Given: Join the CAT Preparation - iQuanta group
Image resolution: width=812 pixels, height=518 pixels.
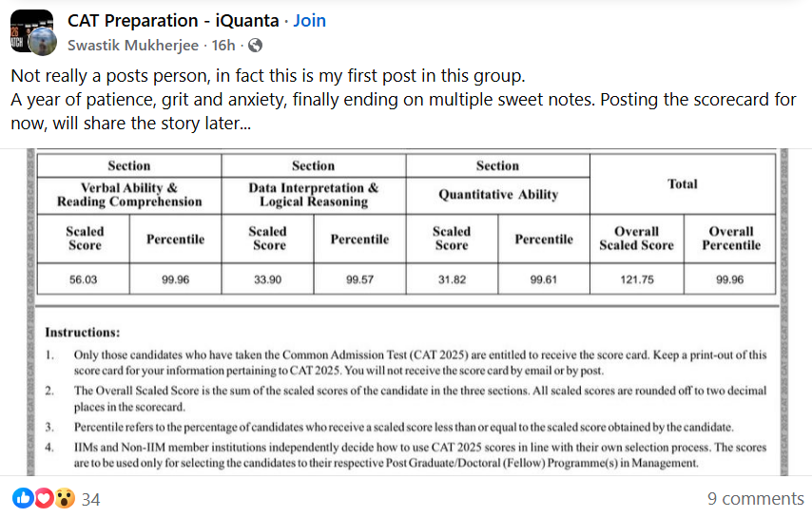Looking at the screenshot, I should (x=309, y=20).
